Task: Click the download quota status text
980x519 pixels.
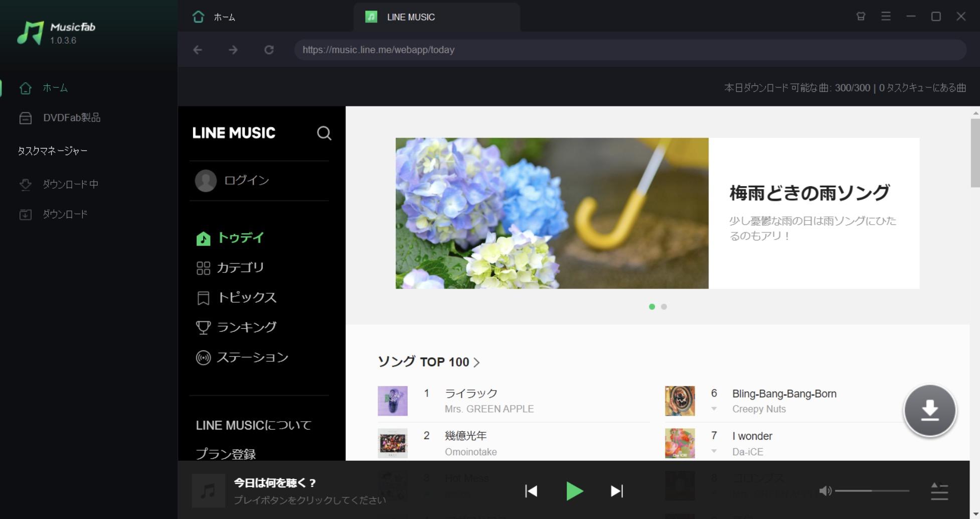Action: [x=845, y=88]
